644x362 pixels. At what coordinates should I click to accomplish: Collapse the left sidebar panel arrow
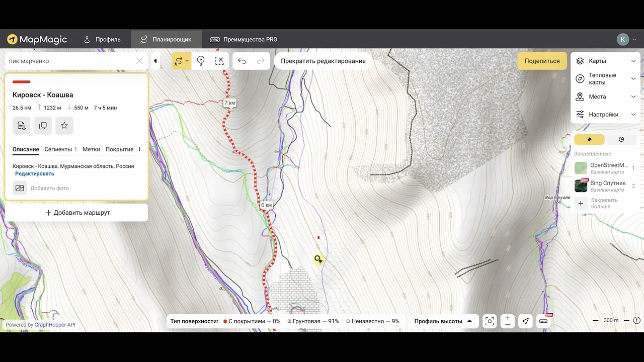pyautogui.click(x=155, y=61)
